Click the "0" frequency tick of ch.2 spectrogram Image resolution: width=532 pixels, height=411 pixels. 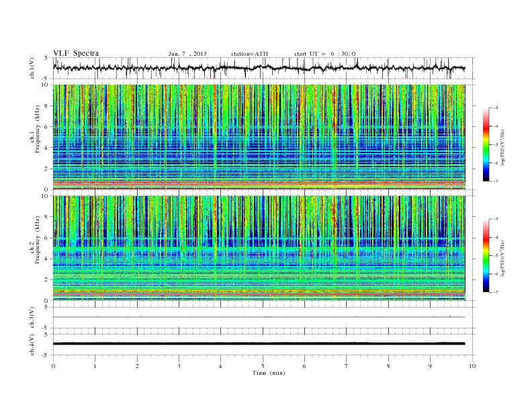coord(46,301)
